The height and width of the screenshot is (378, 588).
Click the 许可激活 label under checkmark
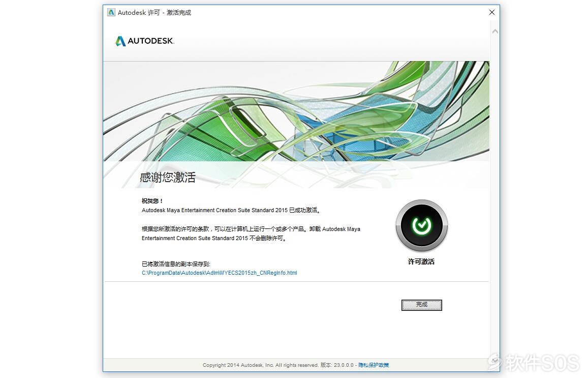(421, 261)
